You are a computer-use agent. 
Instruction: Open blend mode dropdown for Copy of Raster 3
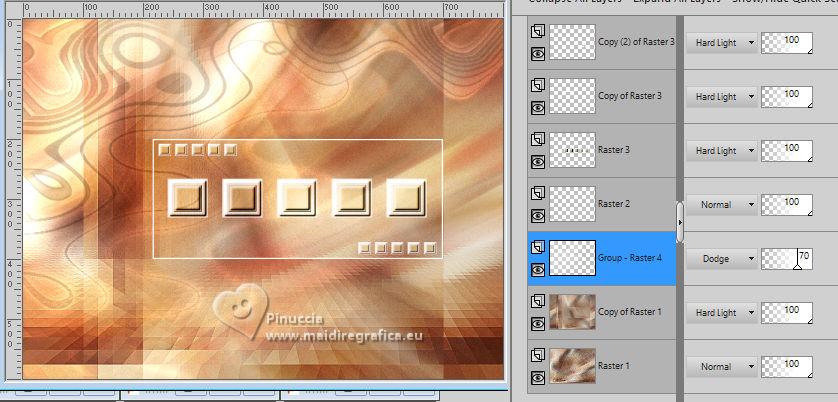tap(722, 97)
